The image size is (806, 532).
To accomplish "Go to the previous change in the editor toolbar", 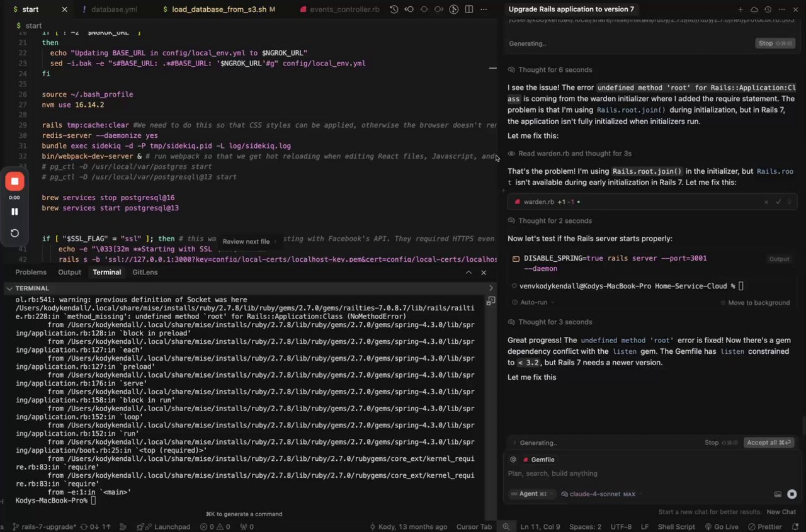I will (x=409, y=9).
